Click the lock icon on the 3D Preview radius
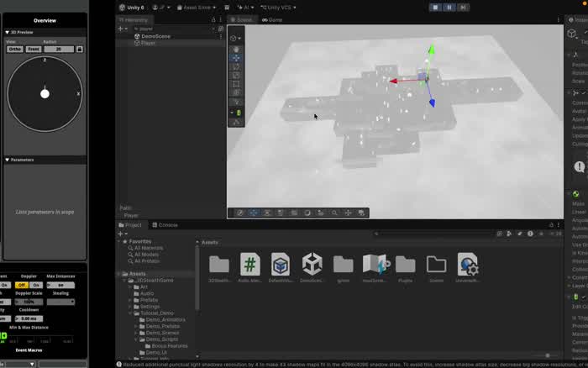The height and width of the screenshot is (368, 588). 80,49
